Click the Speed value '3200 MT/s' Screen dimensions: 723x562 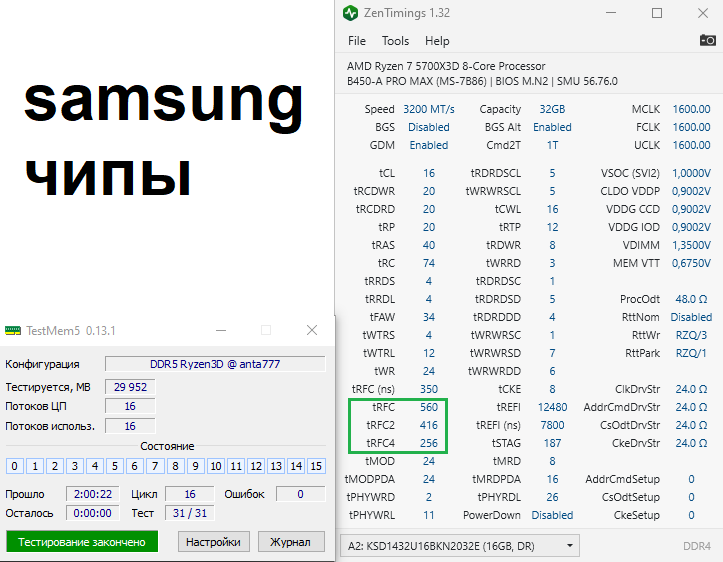click(429, 109)
